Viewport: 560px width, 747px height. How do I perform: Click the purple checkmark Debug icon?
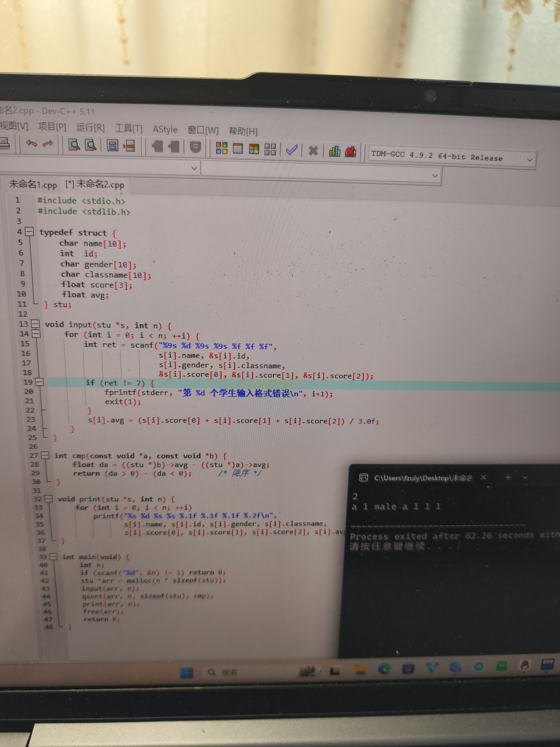[291, 150]
